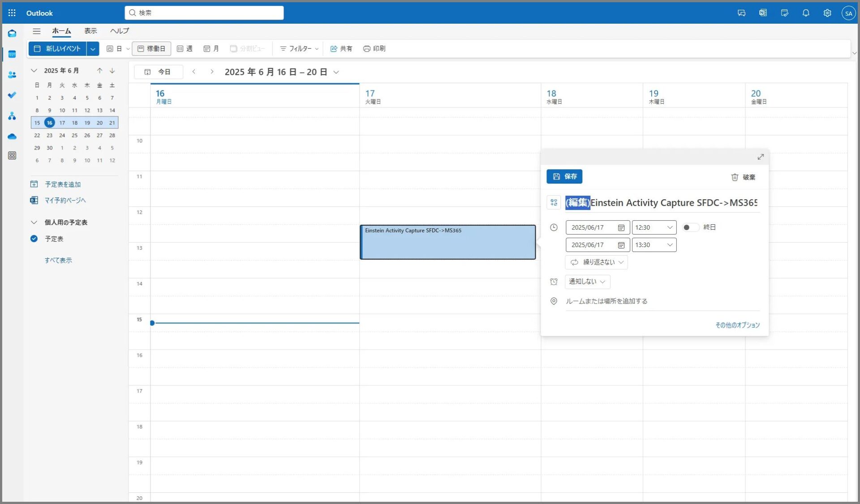Click the event category icon beside title

[554, 202]
